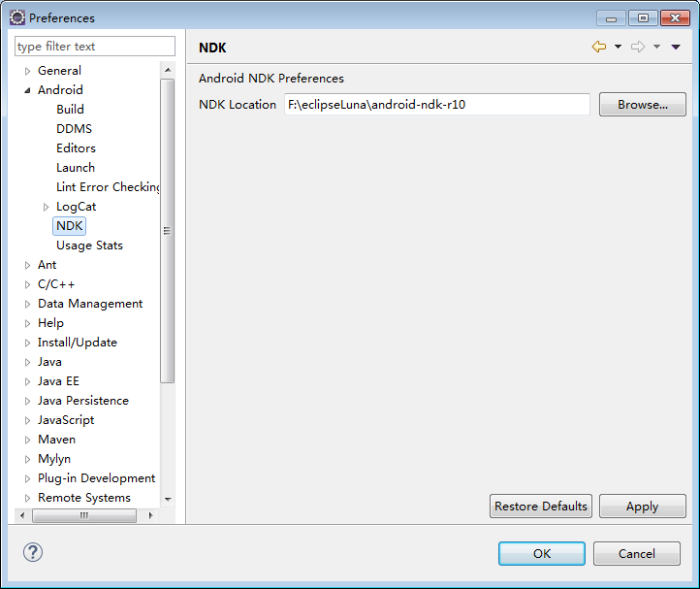Select the General category label
700x589 pixels.
tap(59, 71)
